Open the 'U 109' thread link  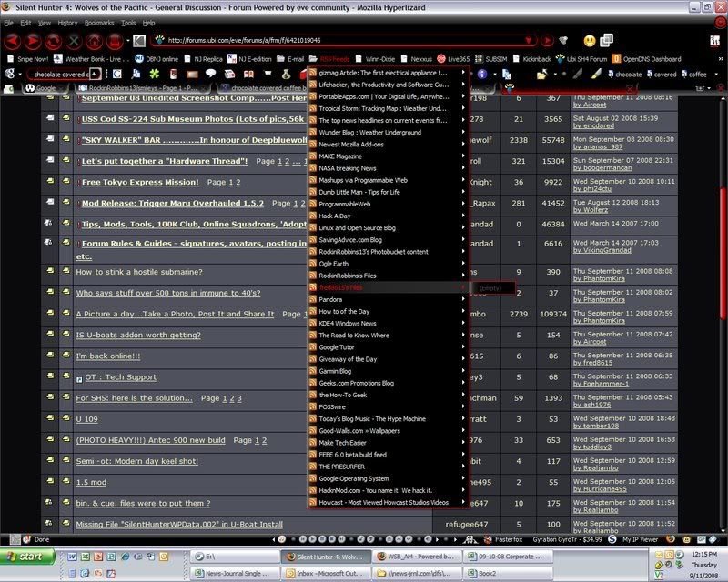click(86, 419)
